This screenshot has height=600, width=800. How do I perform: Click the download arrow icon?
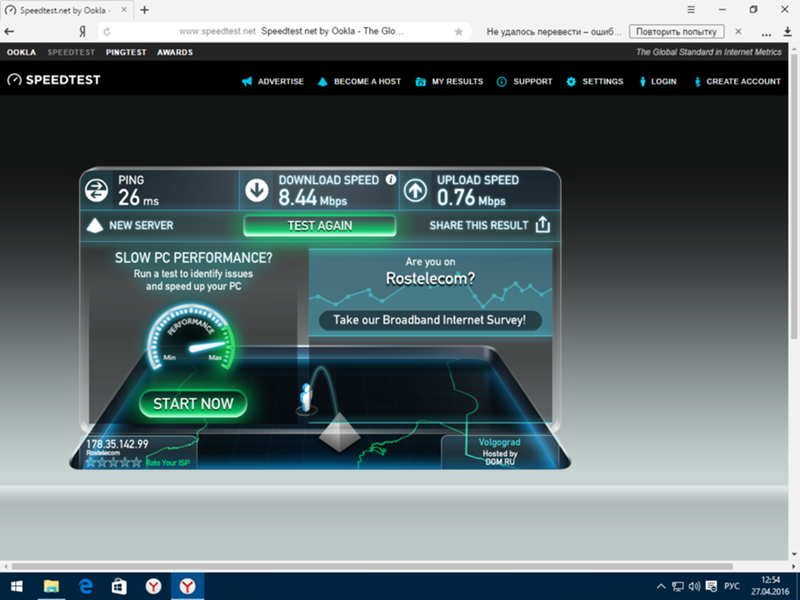pyautogui.click(x=257, y=190)
